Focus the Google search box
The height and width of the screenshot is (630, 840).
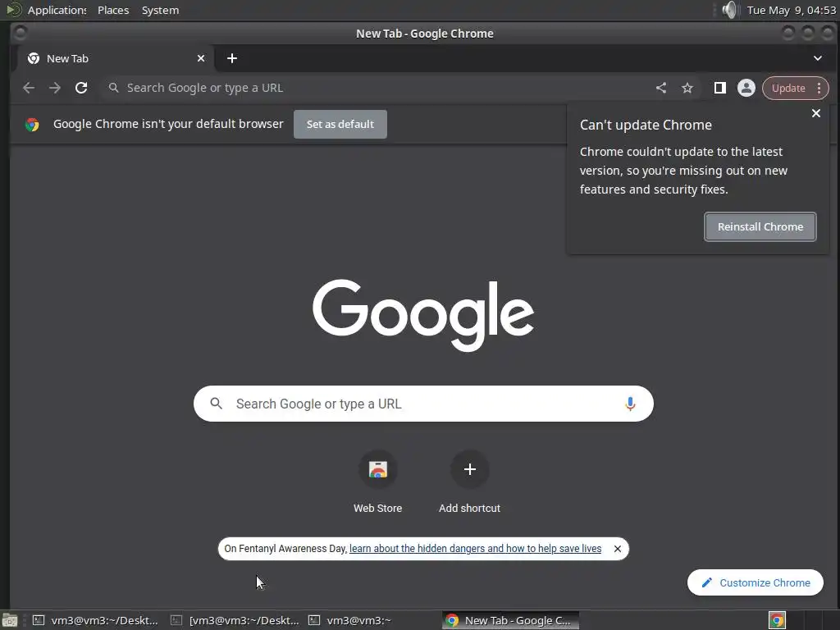[423, 404]
